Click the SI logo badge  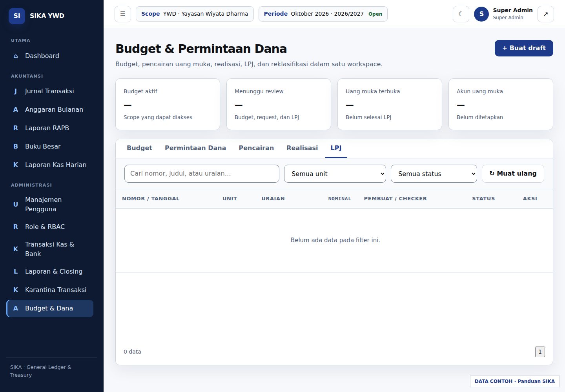[17, 16]
